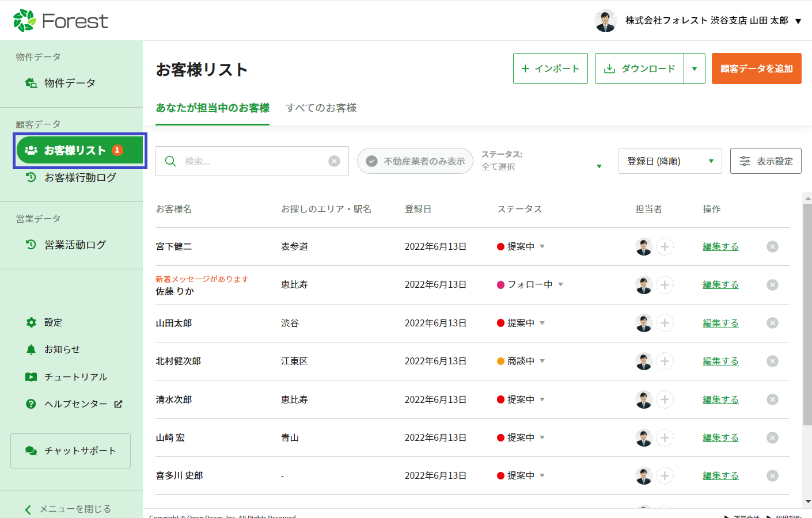
Task: Clear the search field with the X icon
Action: click(334, 161)
